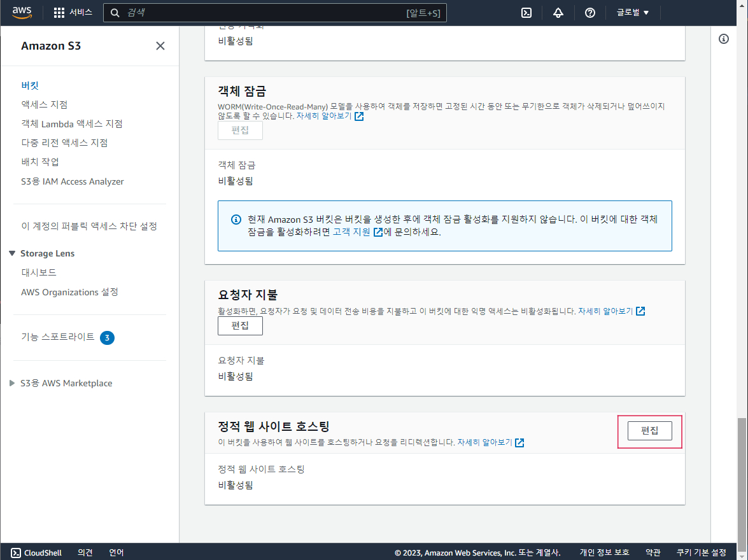
Task: Open 자세히 알아보기 link in 요청자 지불
Action: (x=612, y=311)
